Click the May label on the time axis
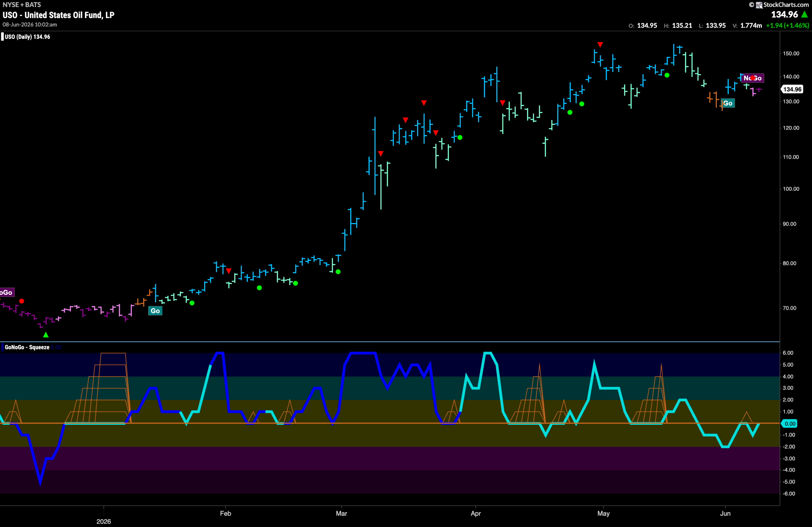Viewport: 812px width, 527px height. coord(603,513)
